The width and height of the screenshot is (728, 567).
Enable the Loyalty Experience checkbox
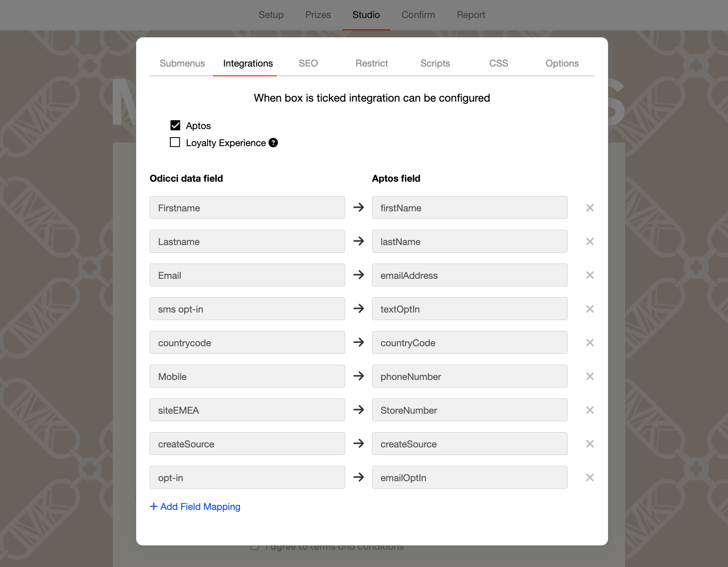(x=175, y=143)
